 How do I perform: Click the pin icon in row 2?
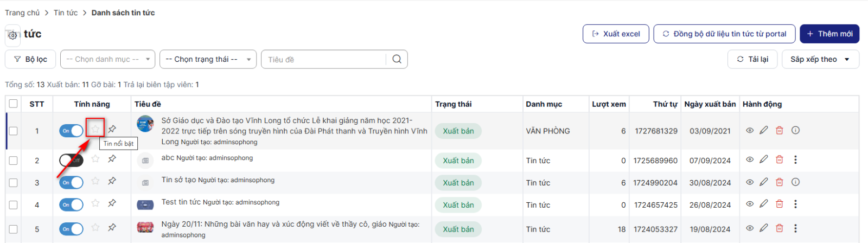tap(112, 159)
